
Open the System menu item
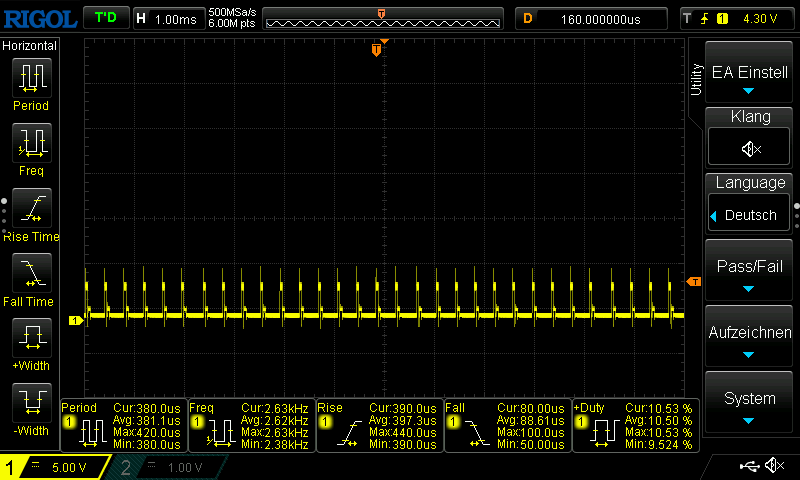pyautogui.click(x=749, y=402)
